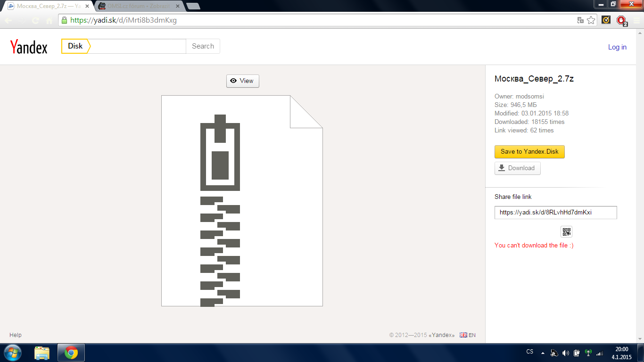The width and height of the screenshot is (644, 362).
Task: Open the Yandex logo homepage
Action: click(x=29, y=47)
